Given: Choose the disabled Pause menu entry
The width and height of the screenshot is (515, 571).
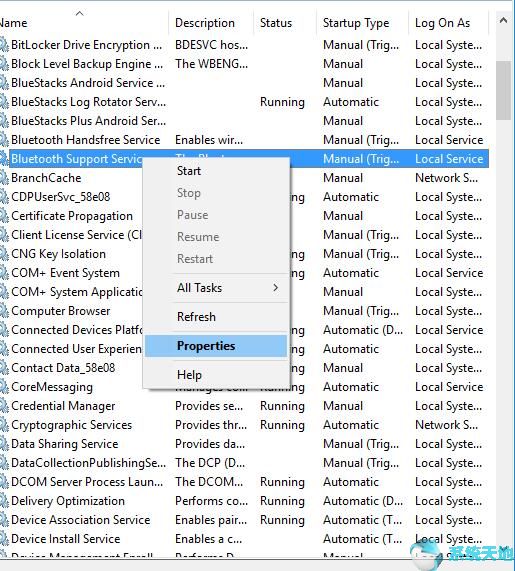Looking at the screenshot, I should [x=216, y=215].
